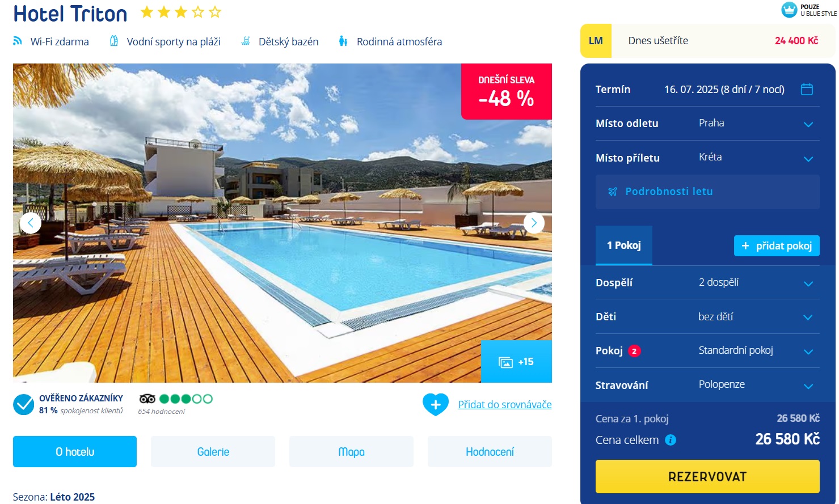
Task: Click the TripAdvisor owl rating icon
Action: (147, 399)
